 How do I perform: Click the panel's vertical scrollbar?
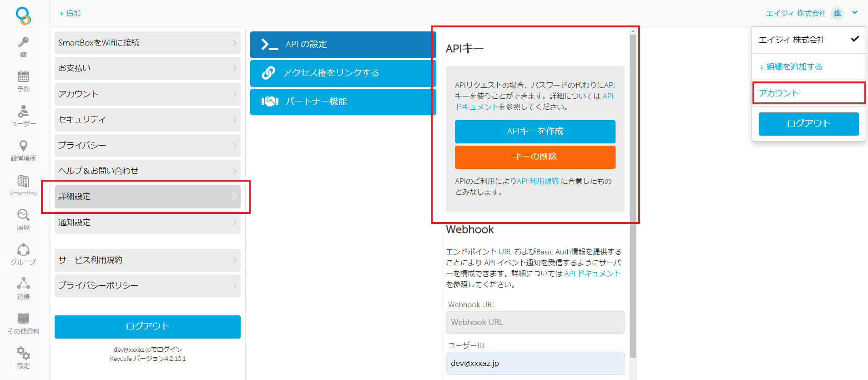click(633, 196)
